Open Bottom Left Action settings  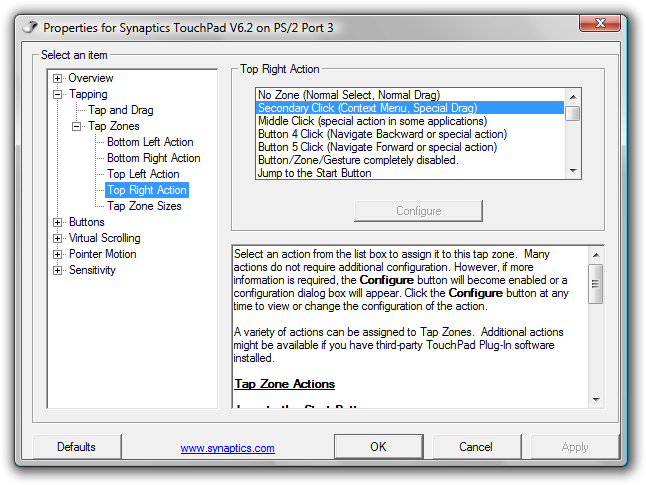[x=150, y=142]
